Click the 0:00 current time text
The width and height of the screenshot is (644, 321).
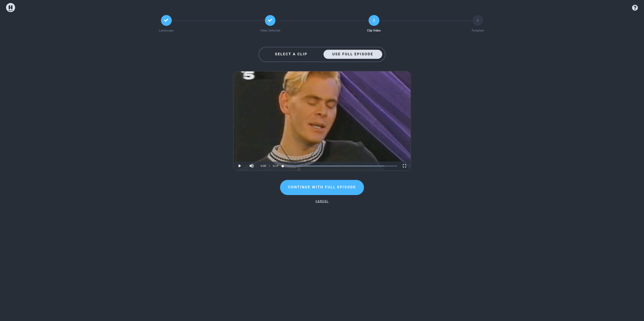tap(263, 166)
